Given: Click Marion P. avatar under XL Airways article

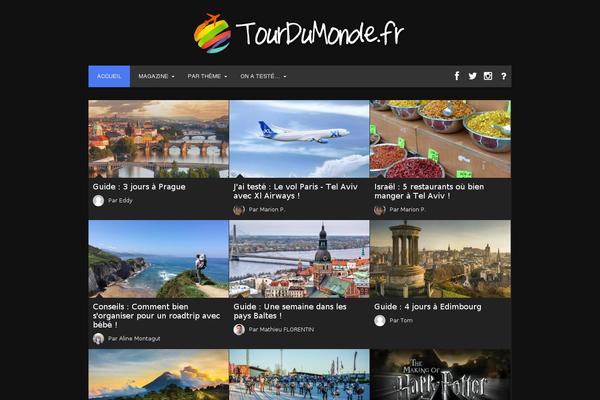Looking at the screenshot, I should (239, 210).
